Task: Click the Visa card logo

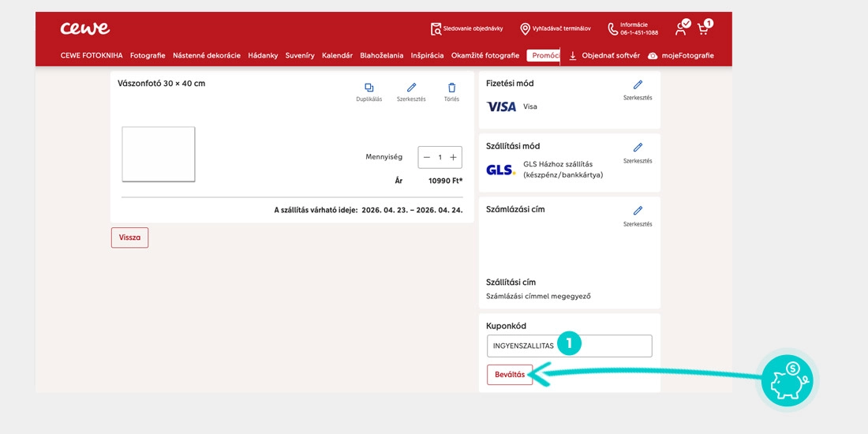Action: pyautogui.click(x=501, y=107)
